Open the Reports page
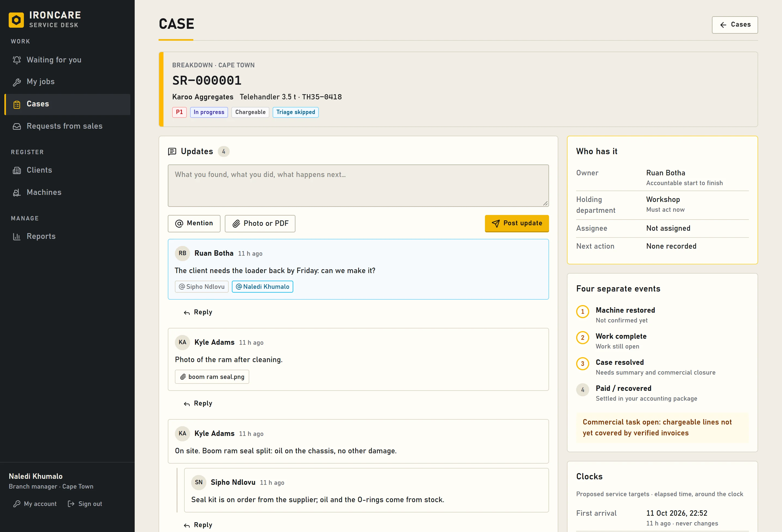 (x=67, y=236)
